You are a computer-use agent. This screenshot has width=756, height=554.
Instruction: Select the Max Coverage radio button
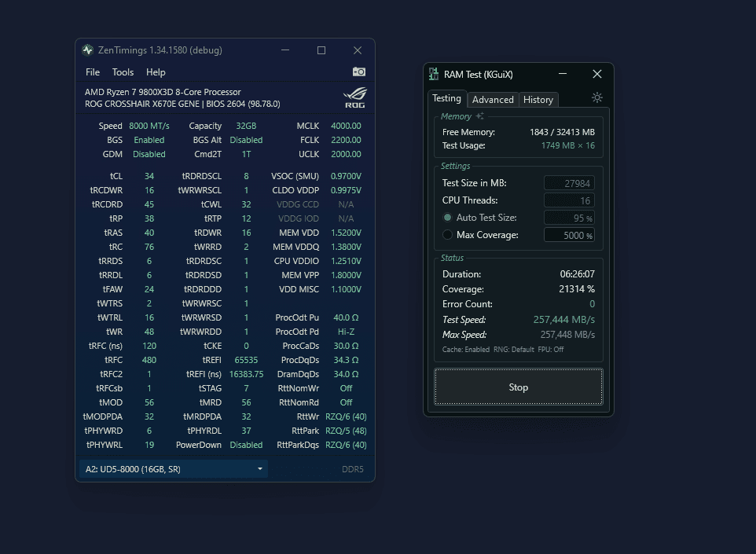pos(447,235)
